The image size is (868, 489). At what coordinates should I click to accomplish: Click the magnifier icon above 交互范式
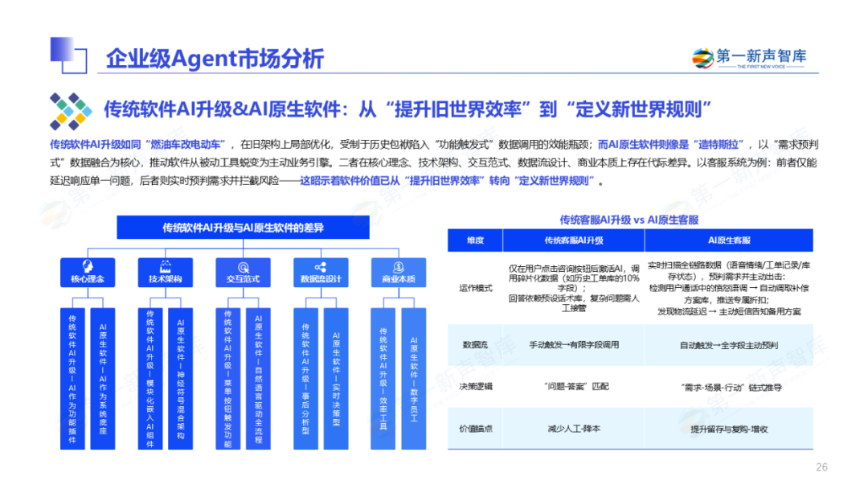243,267
